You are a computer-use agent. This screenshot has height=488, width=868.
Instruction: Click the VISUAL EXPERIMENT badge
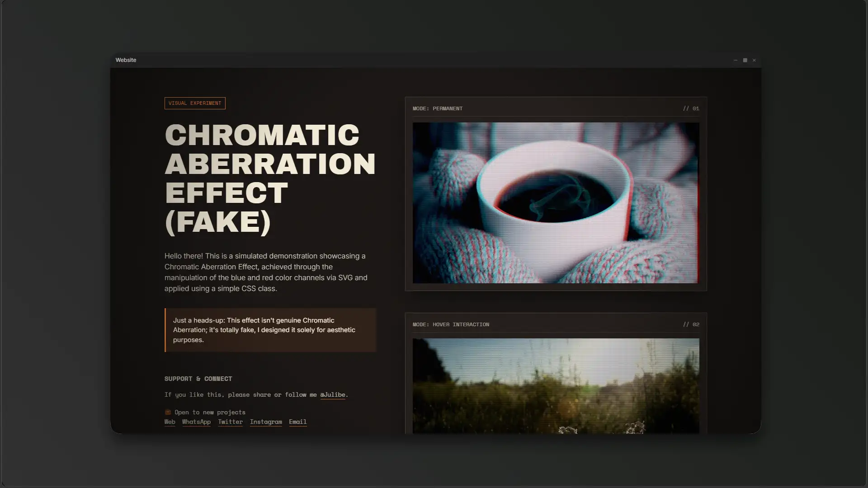click(x=195, y=103)
